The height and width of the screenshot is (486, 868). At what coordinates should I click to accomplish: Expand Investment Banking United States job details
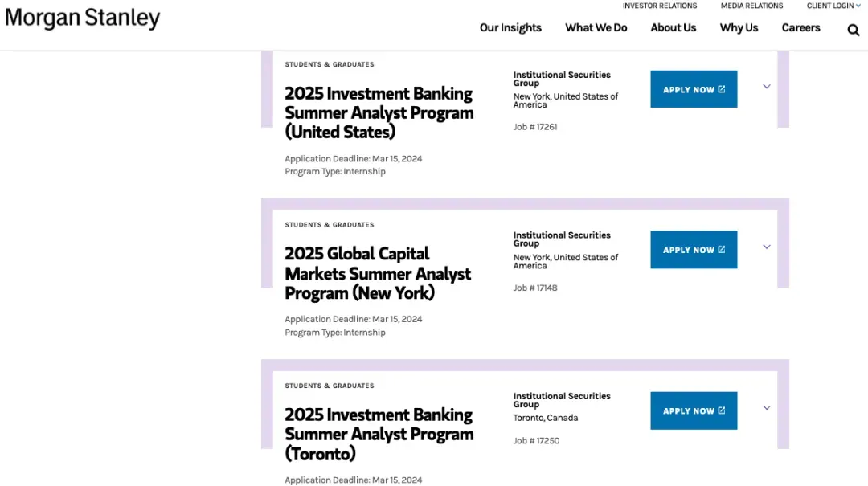pos(767,86)
